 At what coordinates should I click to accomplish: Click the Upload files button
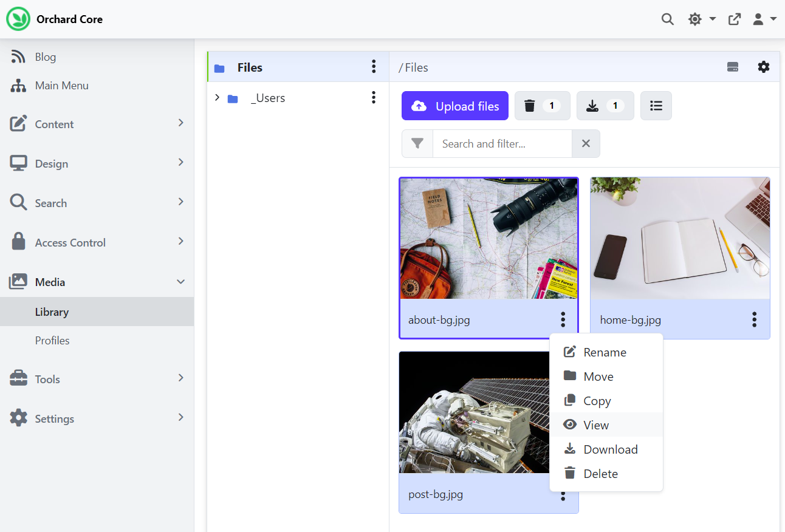click(455, 106)
